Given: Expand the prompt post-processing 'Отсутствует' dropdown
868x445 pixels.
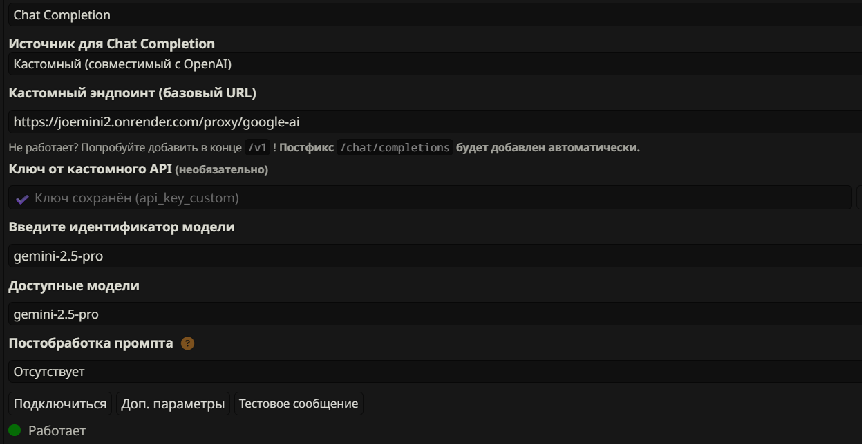Looking at the screenshot, I should [x=434, y=372].
